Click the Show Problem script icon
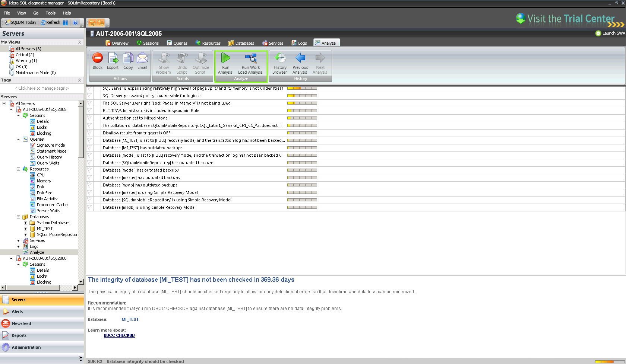 [x=164, y=64]
